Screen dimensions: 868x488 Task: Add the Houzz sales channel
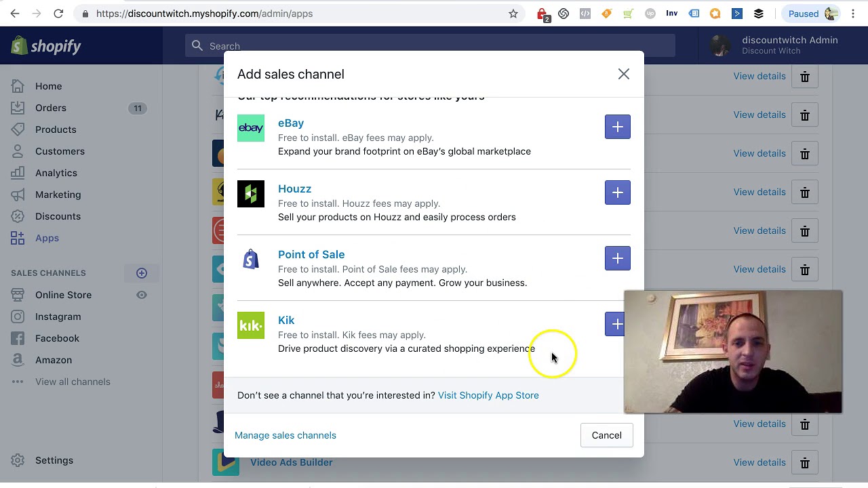617,192
